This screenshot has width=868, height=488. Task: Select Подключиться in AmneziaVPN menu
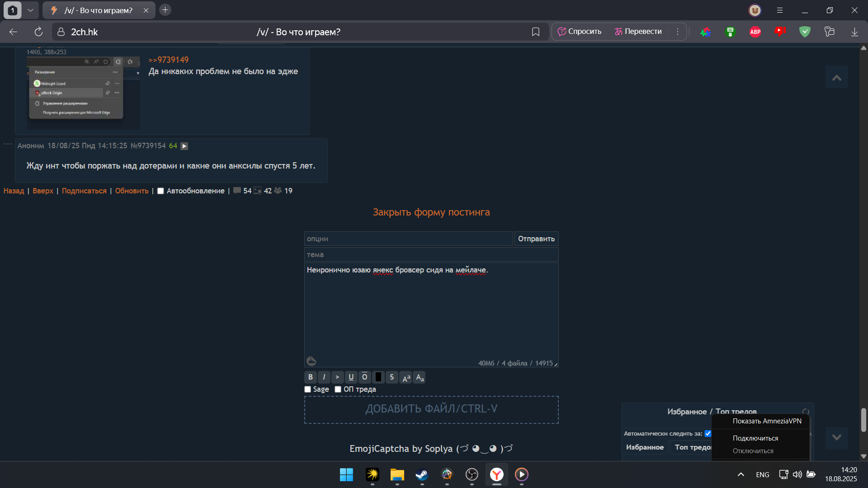point(755,438)
